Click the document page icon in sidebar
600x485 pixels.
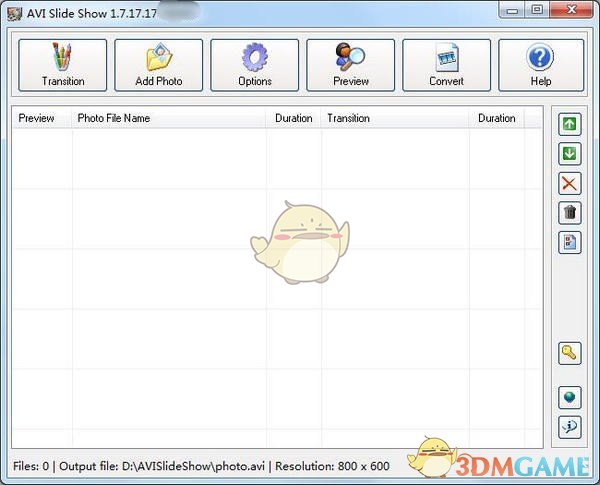point(569,241)
